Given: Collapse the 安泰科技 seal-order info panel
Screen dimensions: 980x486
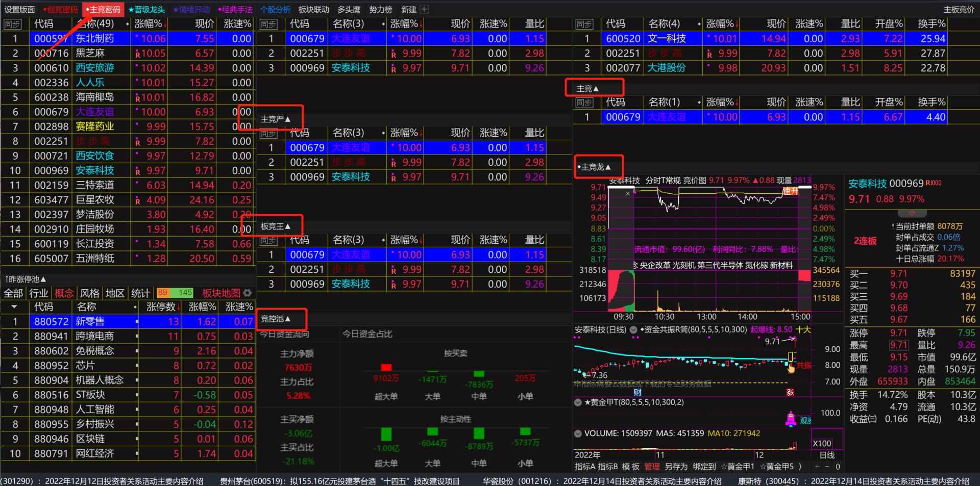Looking at the screenshot, I should [912, 213].
